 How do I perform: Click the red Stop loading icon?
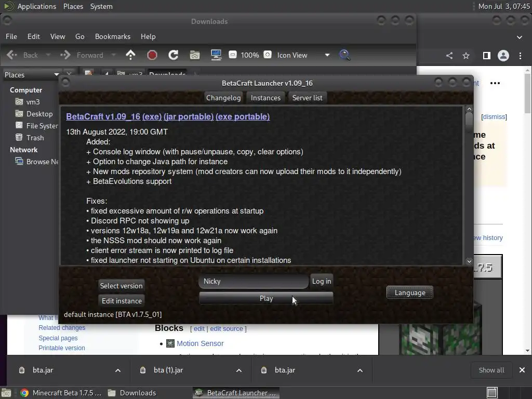[152, 55]
